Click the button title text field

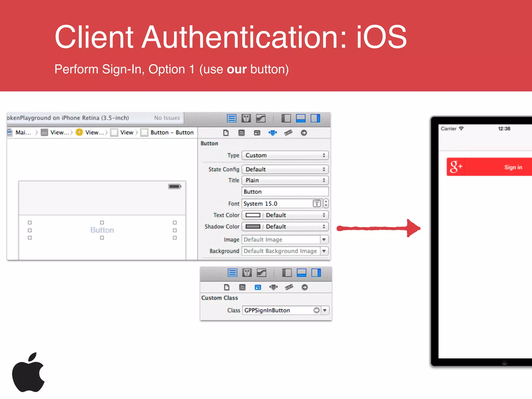tap(285, 192)
